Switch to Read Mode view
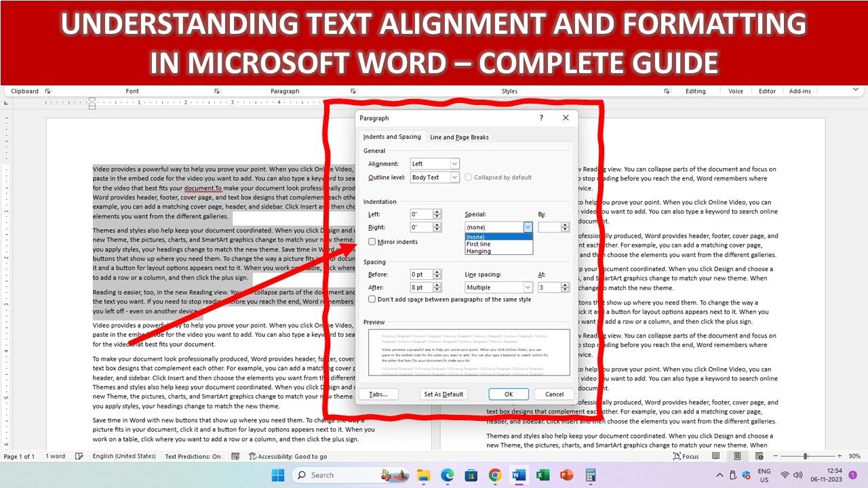 pyautogui.click(x=716, y=456)
